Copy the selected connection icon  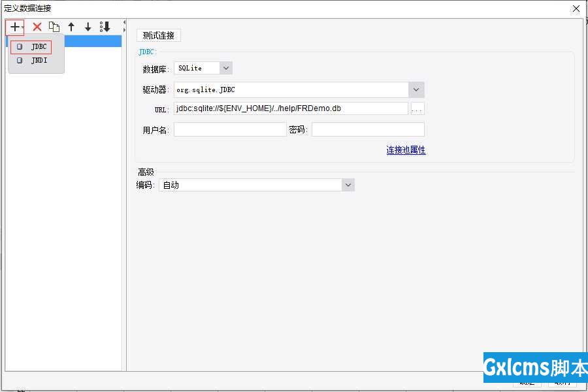pos(54,27)
